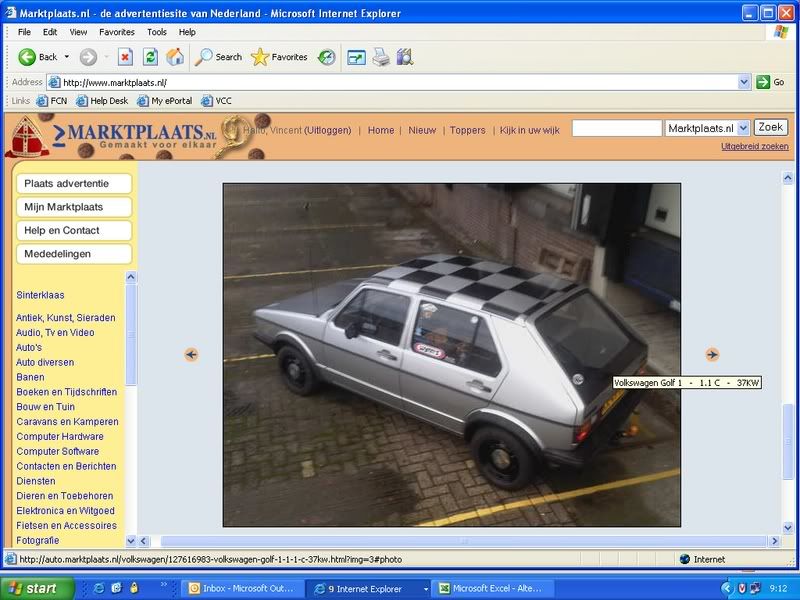Open Mijn Marktplaats
Viewport: 800px width, 600px height.
[x=74, y=207]
